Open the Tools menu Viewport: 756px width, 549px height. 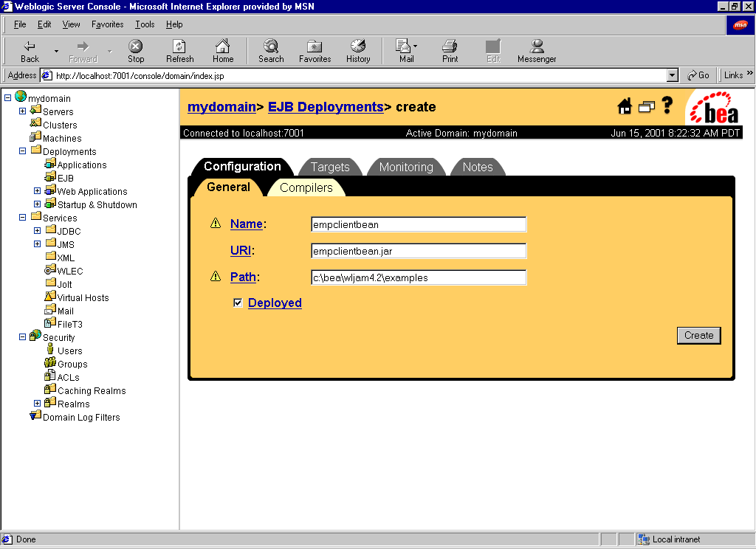click(145, 24)
